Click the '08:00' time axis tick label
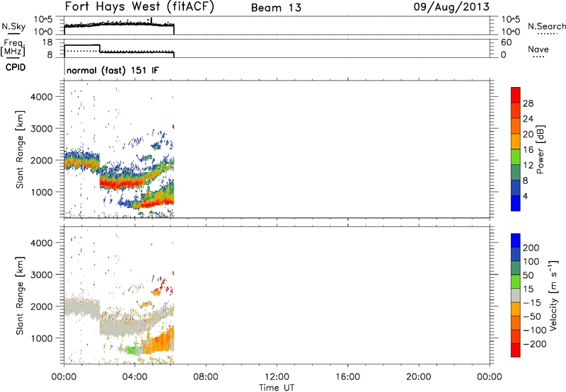This screenshot has height=392, width=566. (206, 377)
